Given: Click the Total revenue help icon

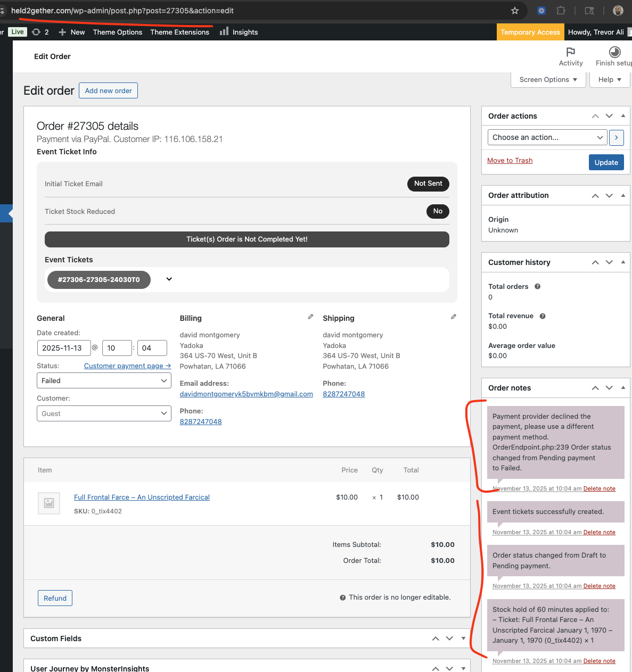Looking at the screenshot, I should (x=542, y=316).
